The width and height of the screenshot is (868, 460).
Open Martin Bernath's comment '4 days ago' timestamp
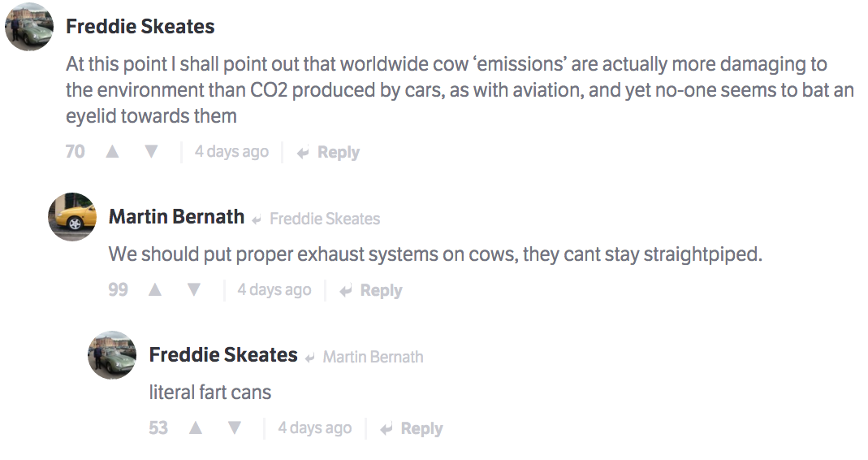tap(274, 290)
